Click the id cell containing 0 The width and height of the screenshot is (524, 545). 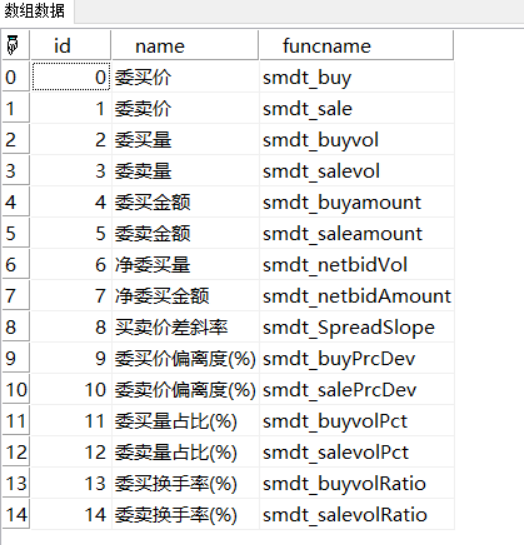[71, 77]
